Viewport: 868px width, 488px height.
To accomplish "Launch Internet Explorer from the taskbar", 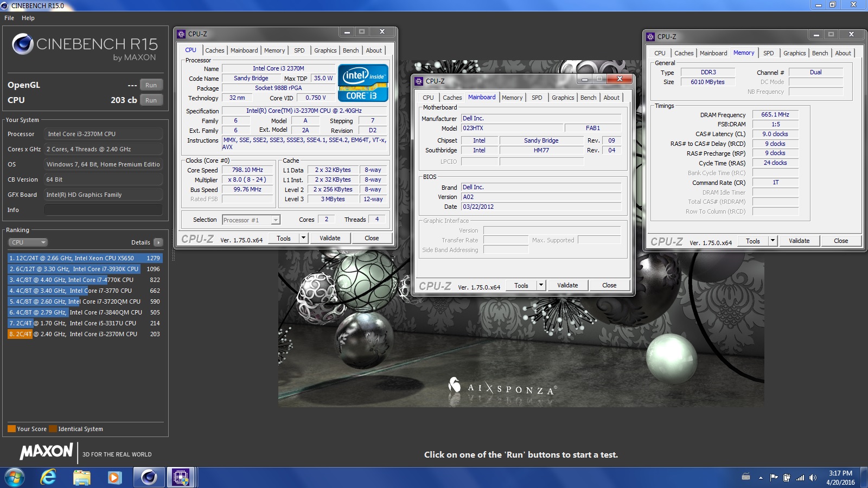I will (x=48, y=477).
